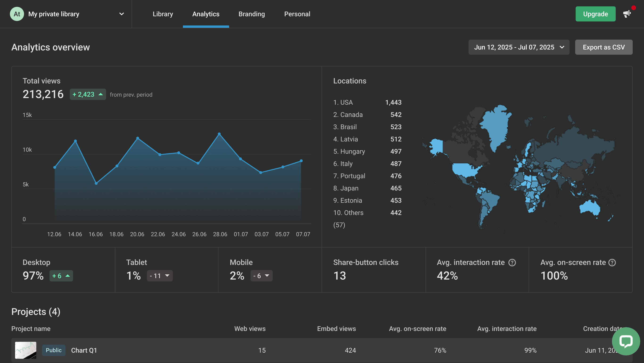Select Brasil in the Locations list
Viewport: 644px width, 363px height.
point(367,127)
